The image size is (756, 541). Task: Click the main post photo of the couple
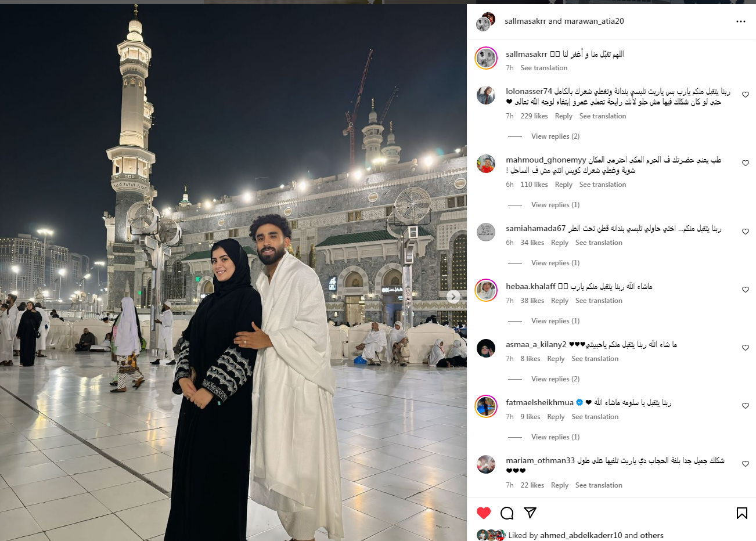coord(233,273)
